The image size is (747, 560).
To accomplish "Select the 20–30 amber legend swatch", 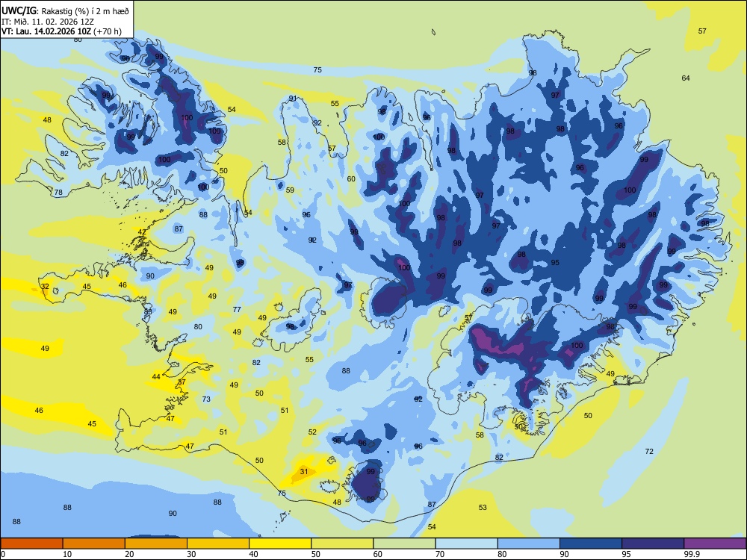I will point(156,544).
